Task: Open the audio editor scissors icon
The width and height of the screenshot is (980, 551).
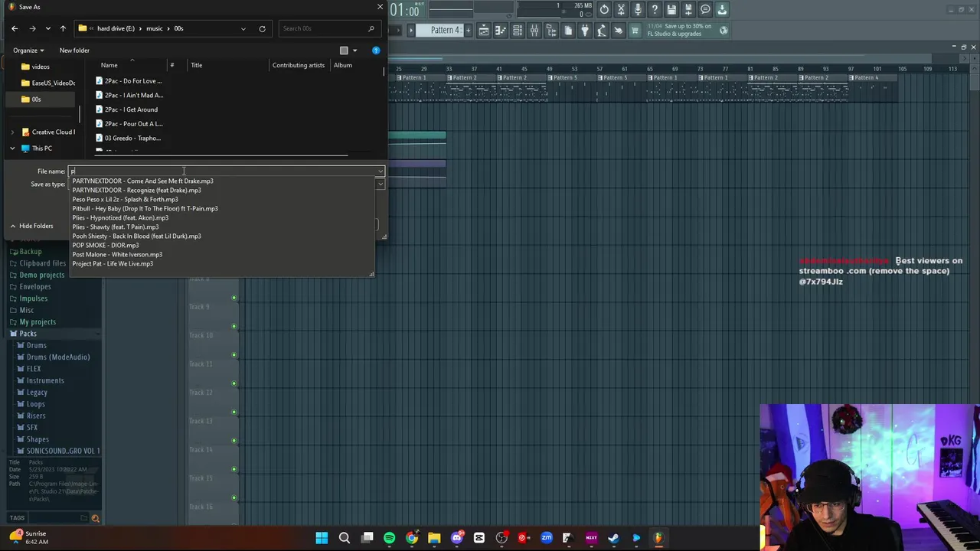Action: (x=621, y=9)
